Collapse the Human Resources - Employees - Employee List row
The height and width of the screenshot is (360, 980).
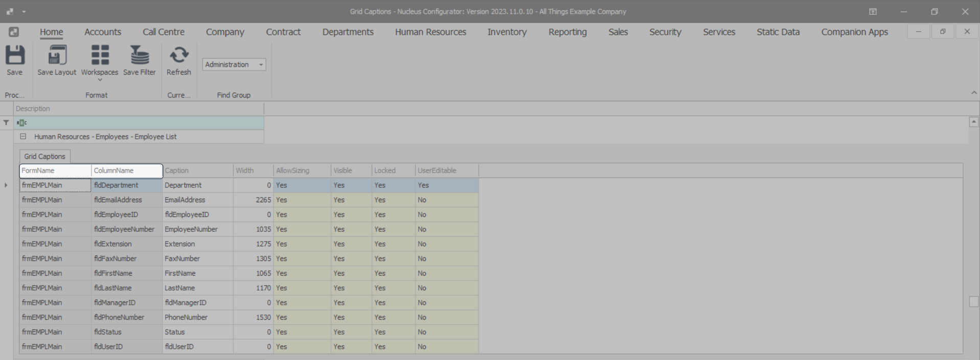coord(23,137)
